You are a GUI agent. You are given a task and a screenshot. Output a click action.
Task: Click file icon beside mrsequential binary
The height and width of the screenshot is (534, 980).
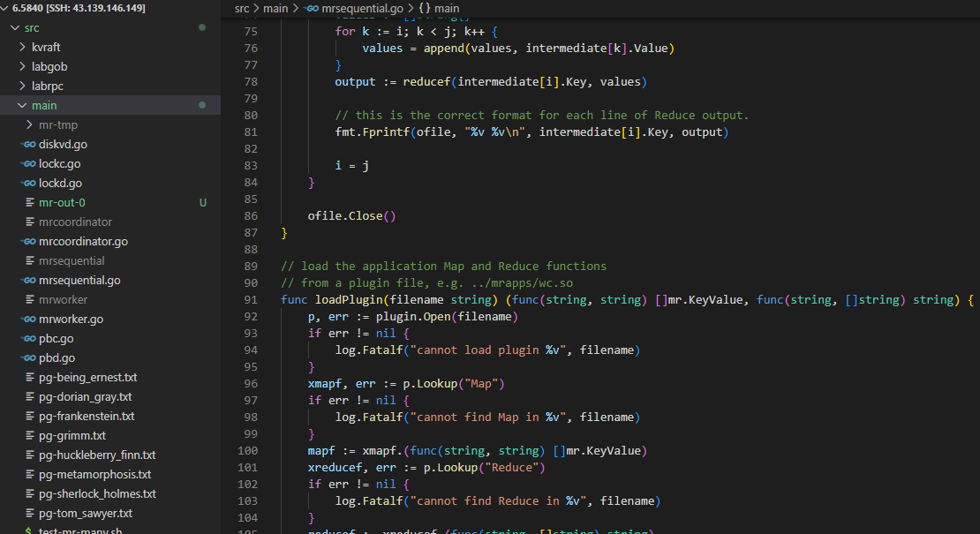(29, 260)
